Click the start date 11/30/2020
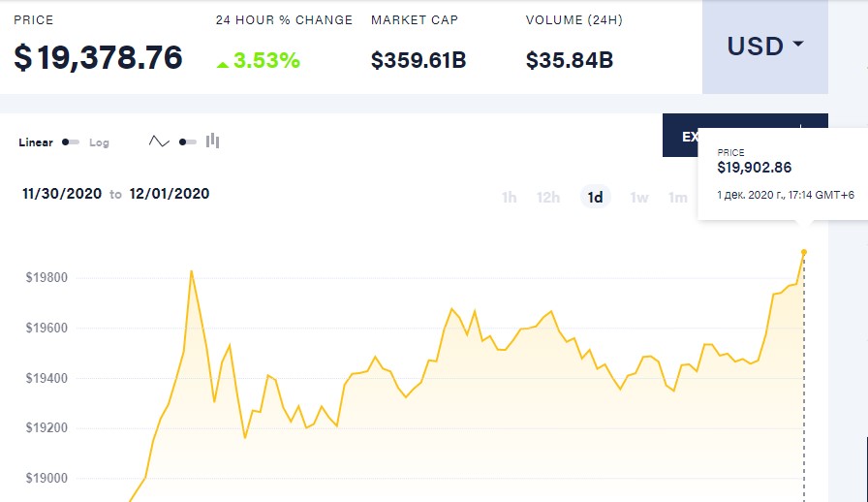 [62, 194]
